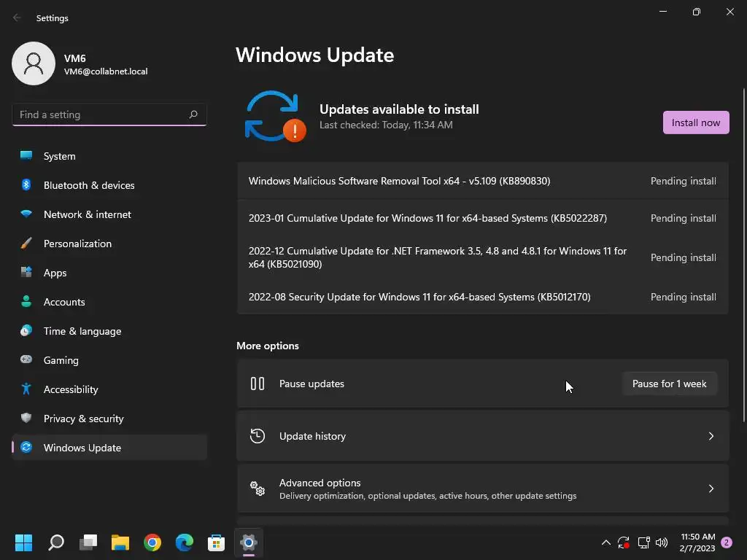Open Task View on the taskbar
Image resolution: width=747 pixels, height=560 pixels.
[x=88, y=542]
